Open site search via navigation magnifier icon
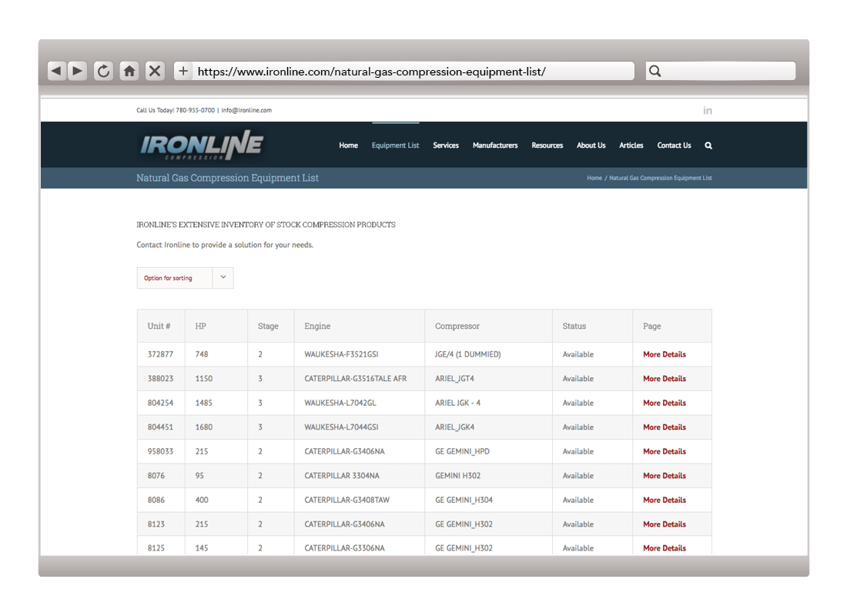847x616 pixels. point(708,146)
